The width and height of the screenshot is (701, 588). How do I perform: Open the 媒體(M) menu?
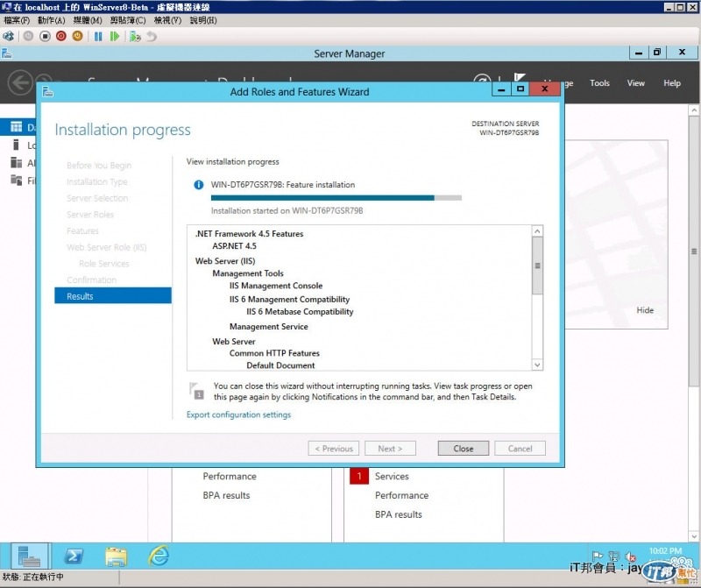point(88,20)
